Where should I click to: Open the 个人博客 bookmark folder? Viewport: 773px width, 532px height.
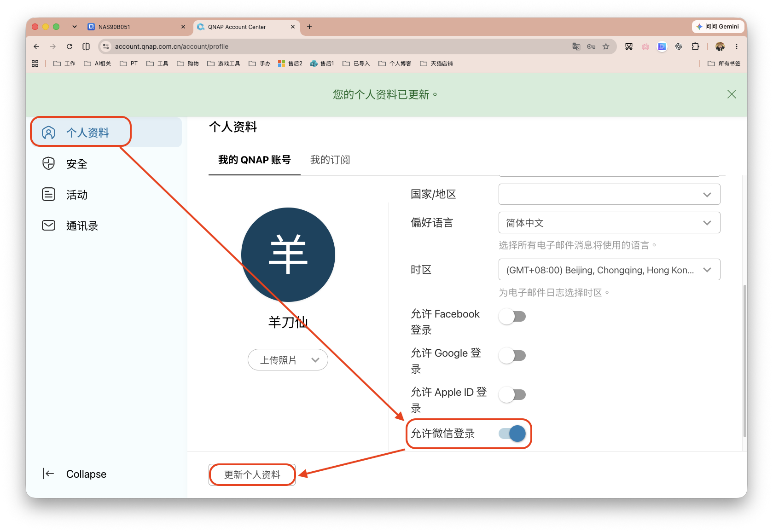point(395,64)
